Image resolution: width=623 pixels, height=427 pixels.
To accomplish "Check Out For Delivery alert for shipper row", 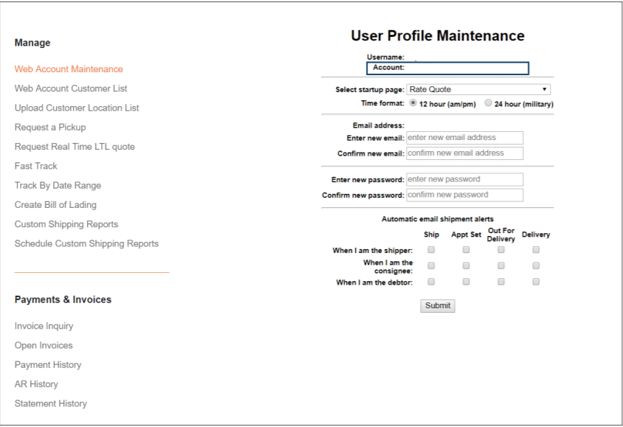I will (x=501, y=250).
